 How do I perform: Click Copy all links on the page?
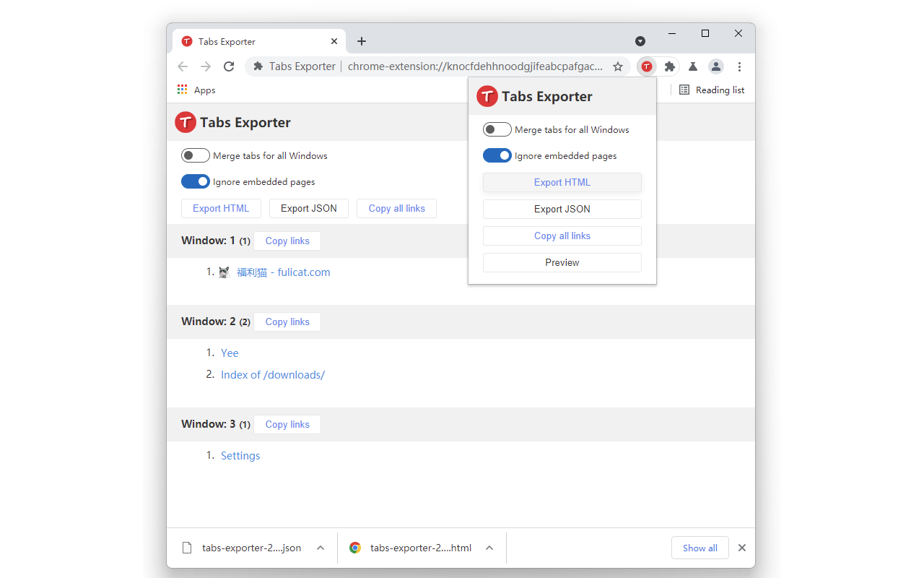point(397,208)
